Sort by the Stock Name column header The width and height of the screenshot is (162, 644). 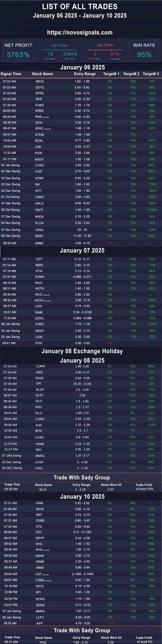[x=42, y=74]
